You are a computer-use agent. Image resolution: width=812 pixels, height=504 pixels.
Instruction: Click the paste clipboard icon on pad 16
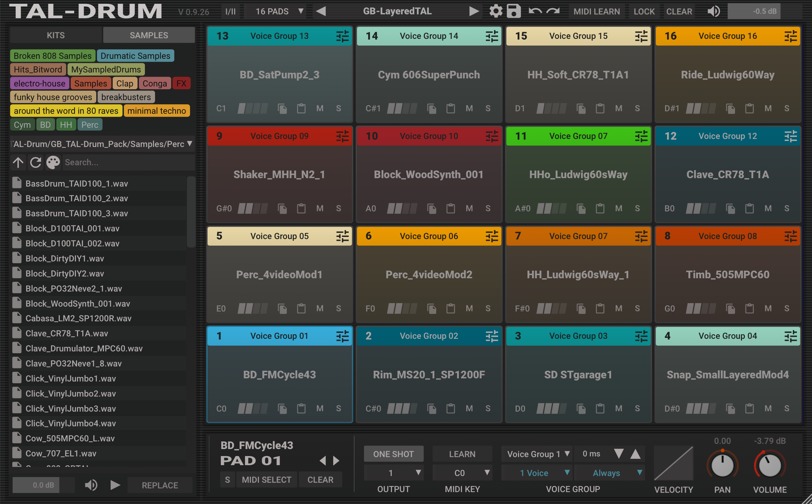coord(749,108)
